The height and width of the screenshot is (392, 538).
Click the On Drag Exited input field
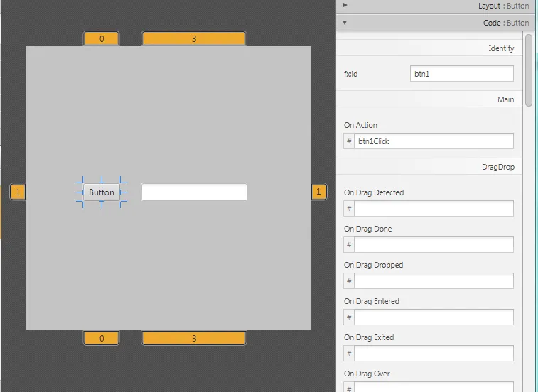[x=434, y=353]
